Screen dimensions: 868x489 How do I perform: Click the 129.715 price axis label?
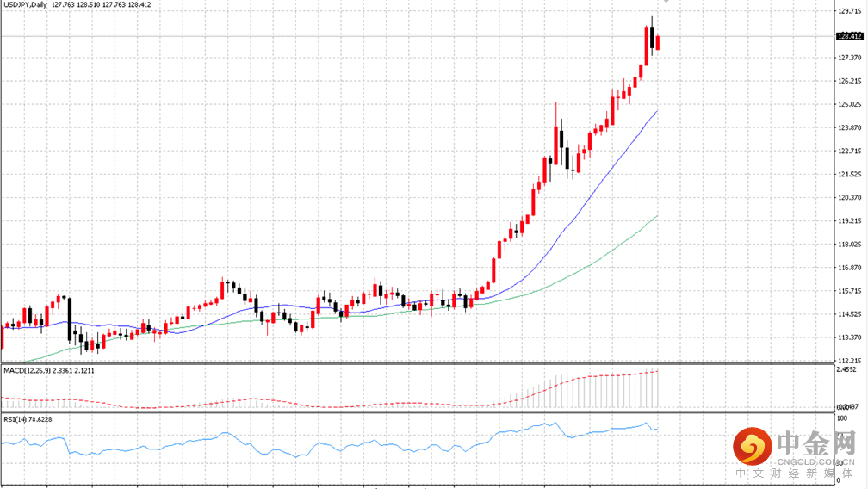[x=850, y=11]
